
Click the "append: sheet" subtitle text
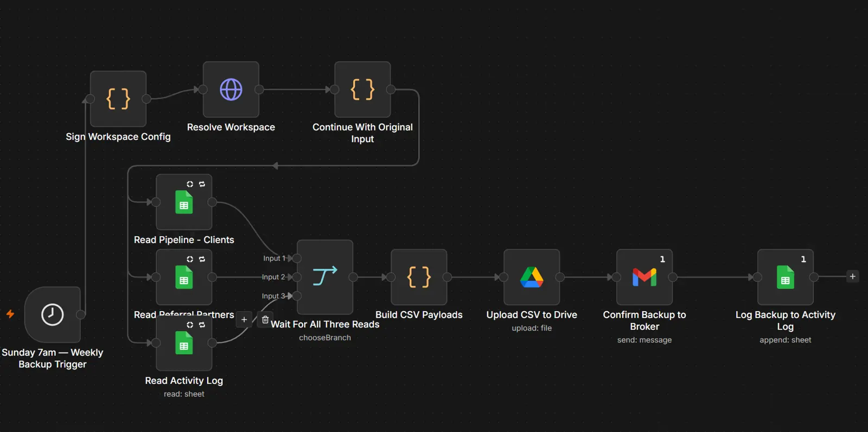coord(786,340)
